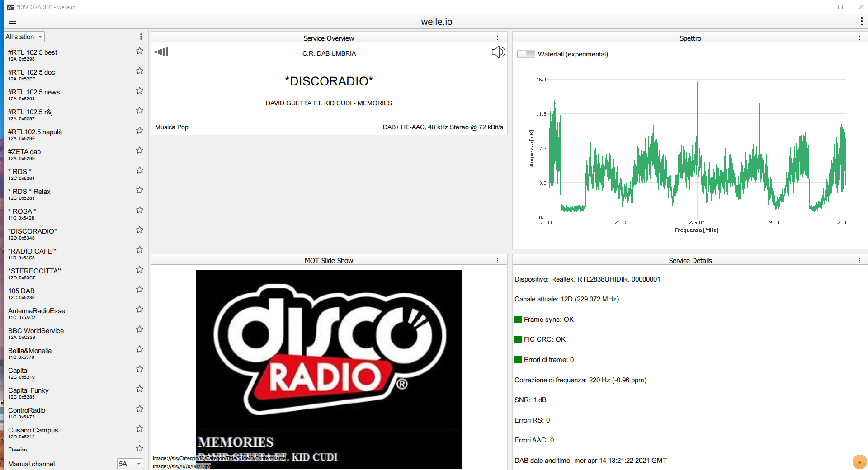Tune to #RTL 102.5 best
This screenshot has height=470, width=868.
(x=68, y=55)
